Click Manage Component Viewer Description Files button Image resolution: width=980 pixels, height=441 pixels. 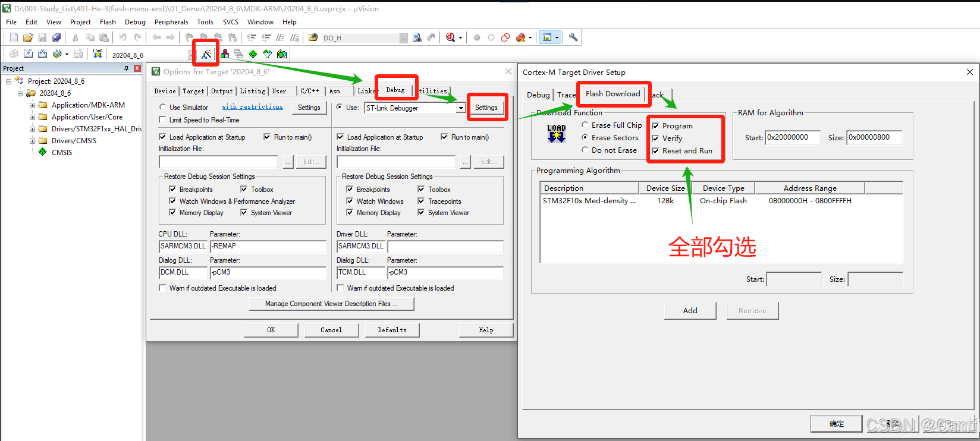coord(331,304)
